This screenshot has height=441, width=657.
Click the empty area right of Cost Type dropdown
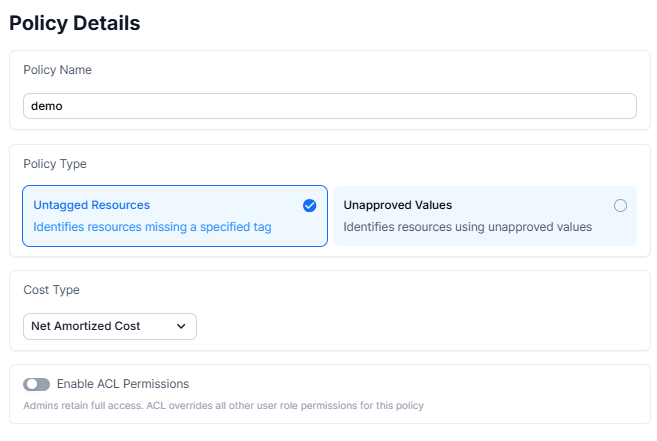coord(419,326)
